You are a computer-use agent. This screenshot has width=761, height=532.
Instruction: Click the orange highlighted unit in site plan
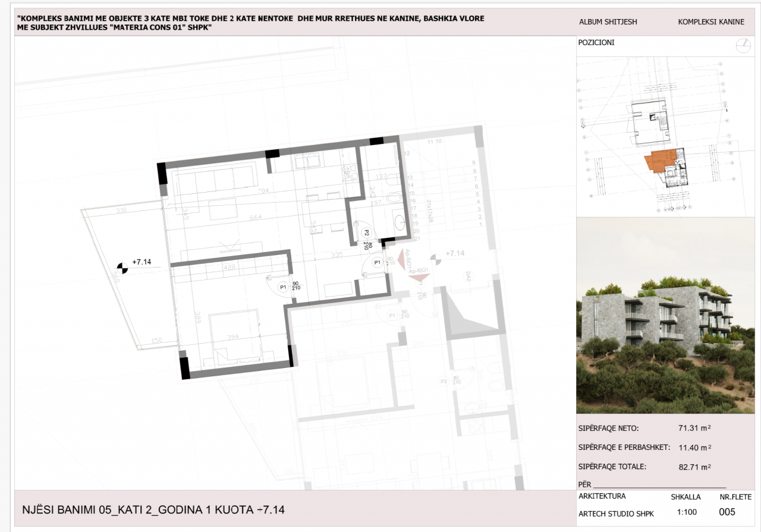[x=661, y=160]
